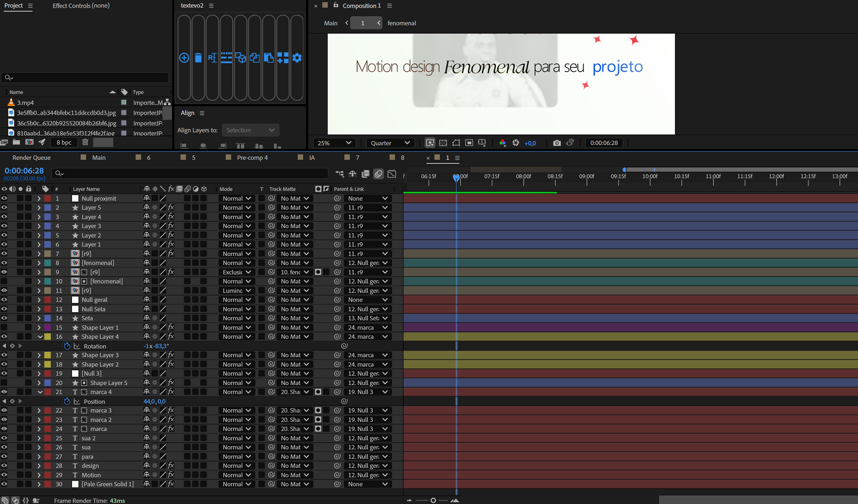Click the blue gear icon in the textevo2 panel
The height and width of the screenshot is (504, 858).
point(297,58)
